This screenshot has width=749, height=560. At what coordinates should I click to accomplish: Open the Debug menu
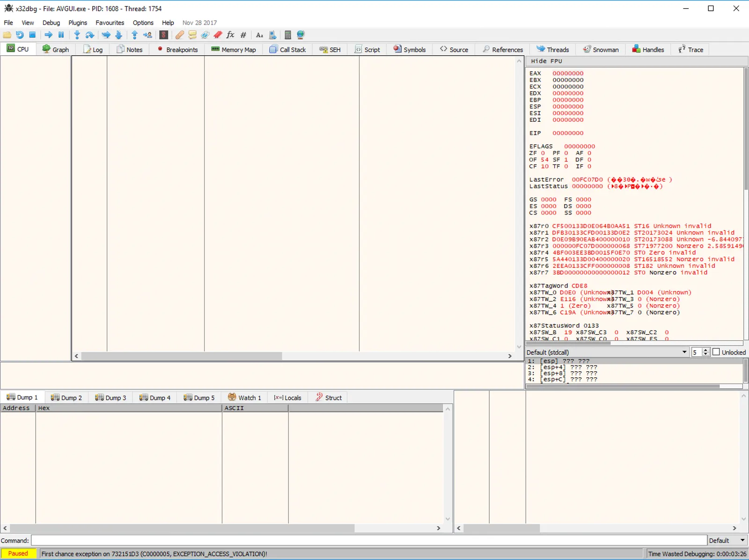(51, 22)
